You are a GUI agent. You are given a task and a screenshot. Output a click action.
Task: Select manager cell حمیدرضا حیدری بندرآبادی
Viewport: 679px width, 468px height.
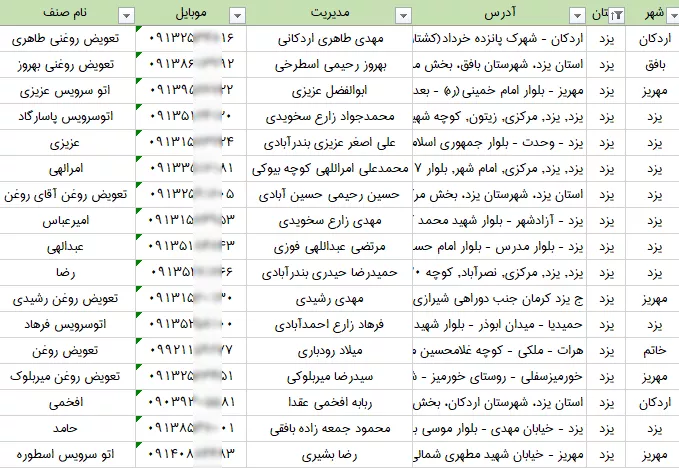330,273
